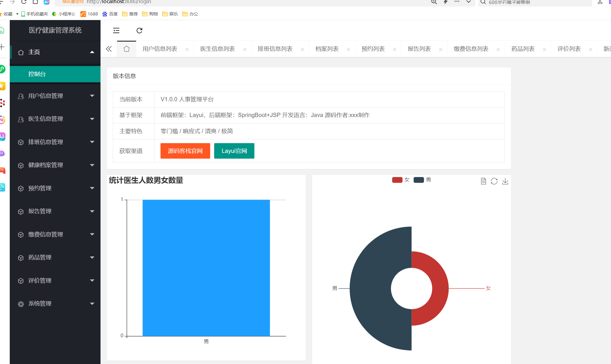This screenshot has width=611, height=364.
Task: Close the 用户信息列表 tab
Action: (x=187, y=49)
